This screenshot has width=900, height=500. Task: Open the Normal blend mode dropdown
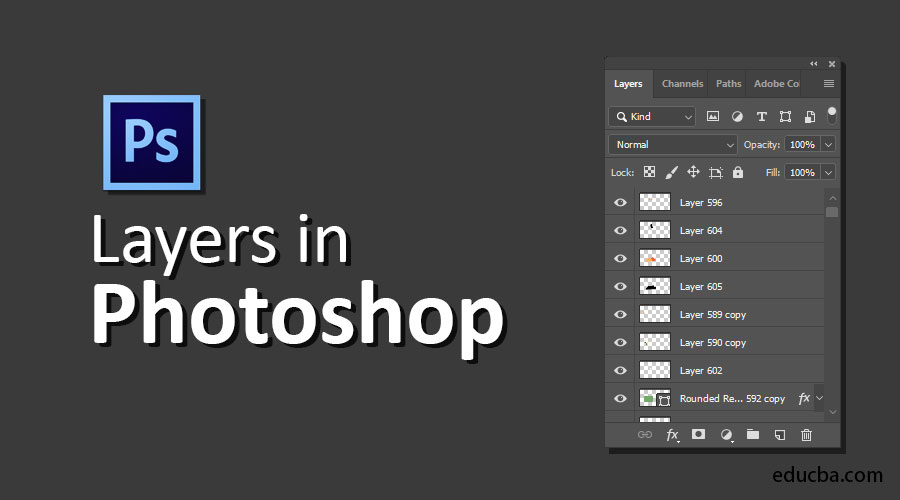672,144
